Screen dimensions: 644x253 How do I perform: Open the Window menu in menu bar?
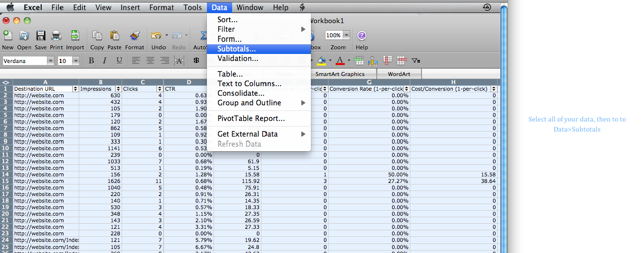250,7
